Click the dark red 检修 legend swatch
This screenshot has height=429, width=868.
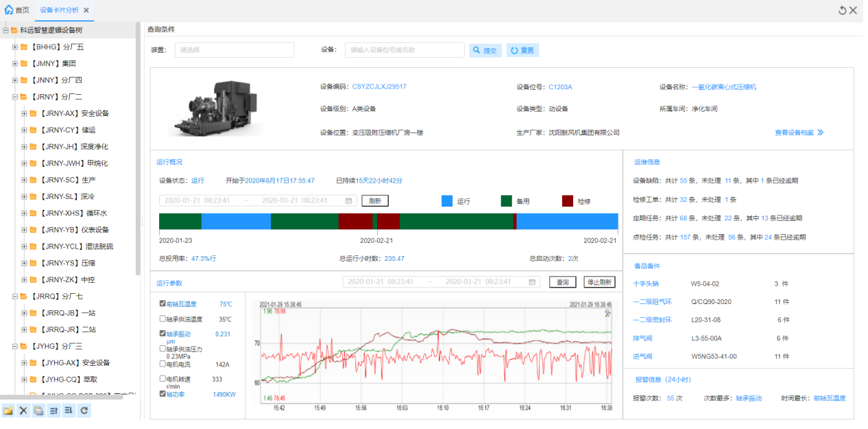coord(568,201)
